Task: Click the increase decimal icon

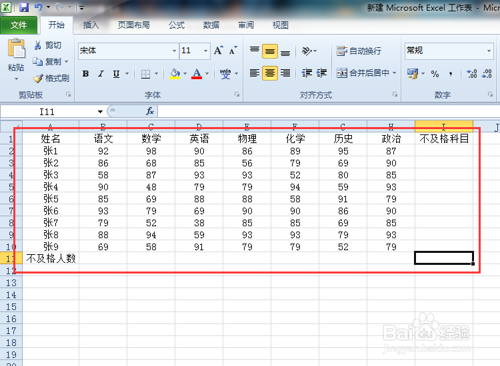Action: click(x=472, y=74)
